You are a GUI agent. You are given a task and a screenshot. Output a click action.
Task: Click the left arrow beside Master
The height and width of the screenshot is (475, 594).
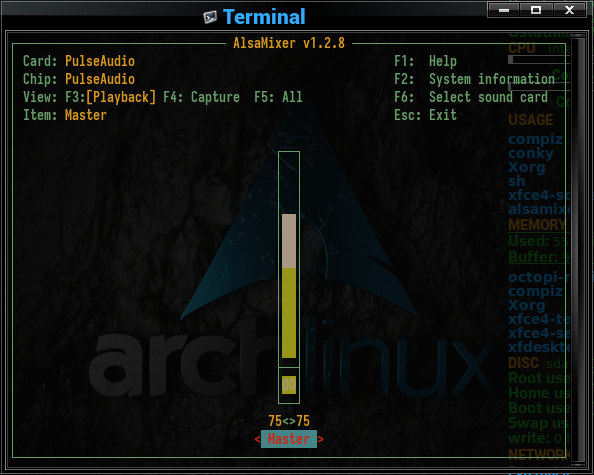pos(258,439)
